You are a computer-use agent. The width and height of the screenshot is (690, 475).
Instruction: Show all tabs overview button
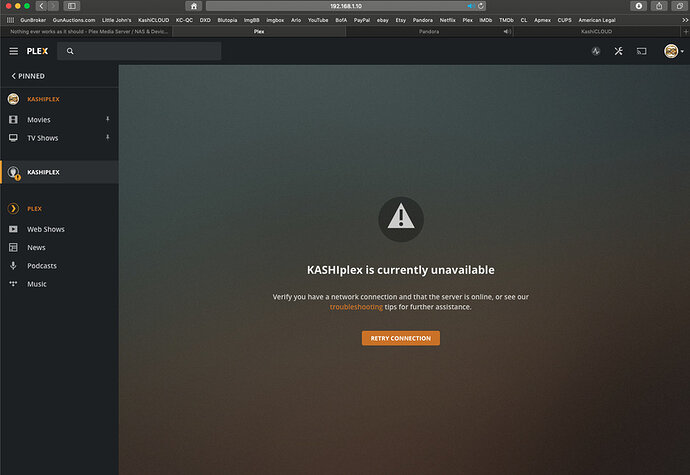679,6
